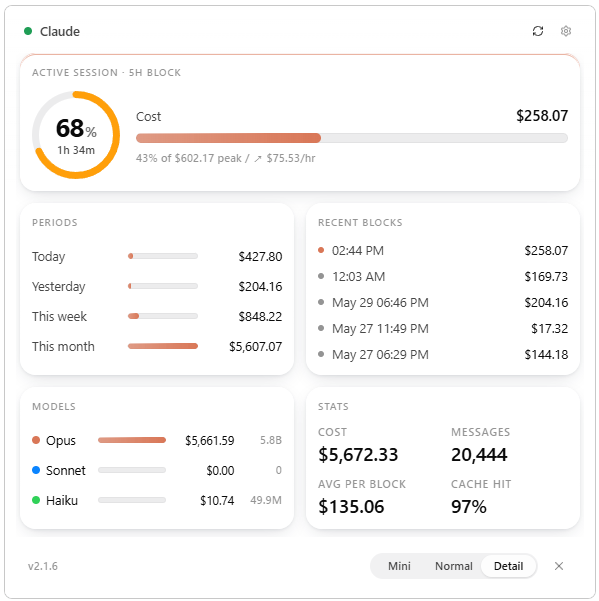The width and height of the screenshot is (599, 601).
Task: Click the Opus cost $5,661.59
Action: click(210, 440)
